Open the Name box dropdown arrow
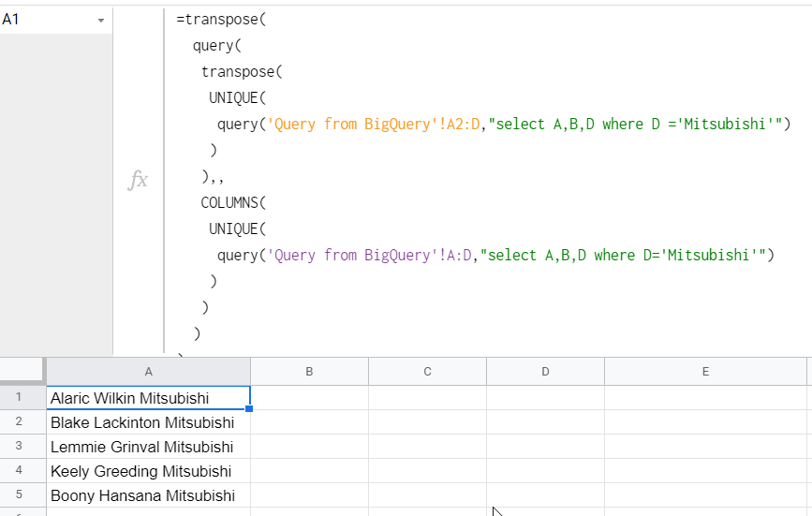812x516 pixels. coord(101,21)
